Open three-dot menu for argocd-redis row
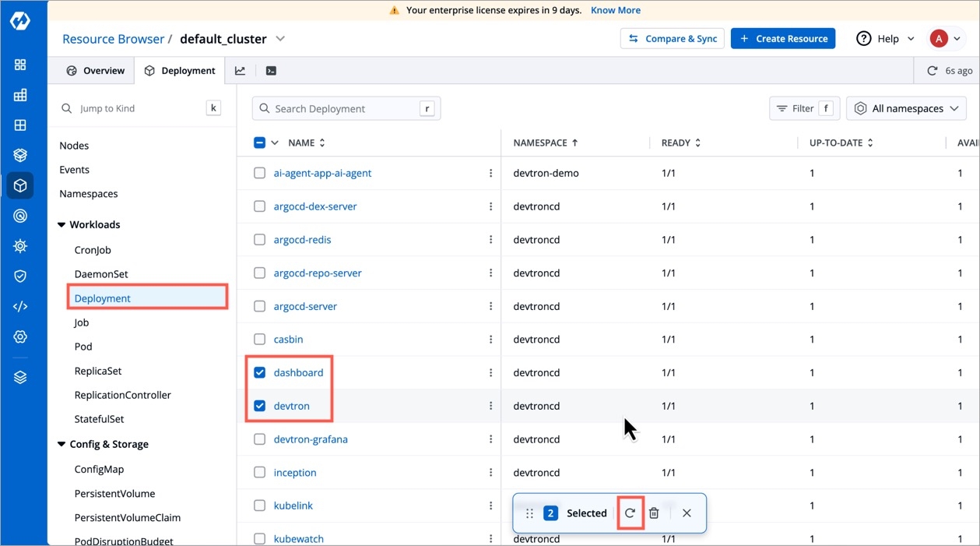 (490, 240)
